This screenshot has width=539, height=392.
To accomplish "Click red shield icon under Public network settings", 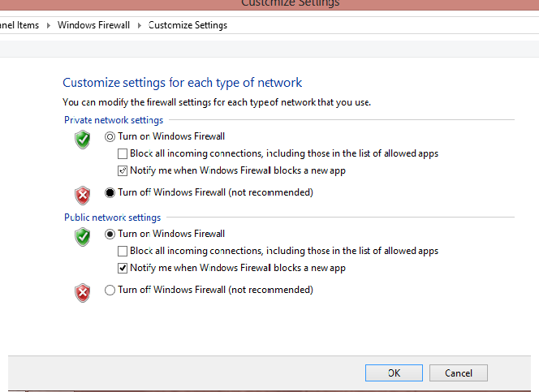I will point(83,293).
